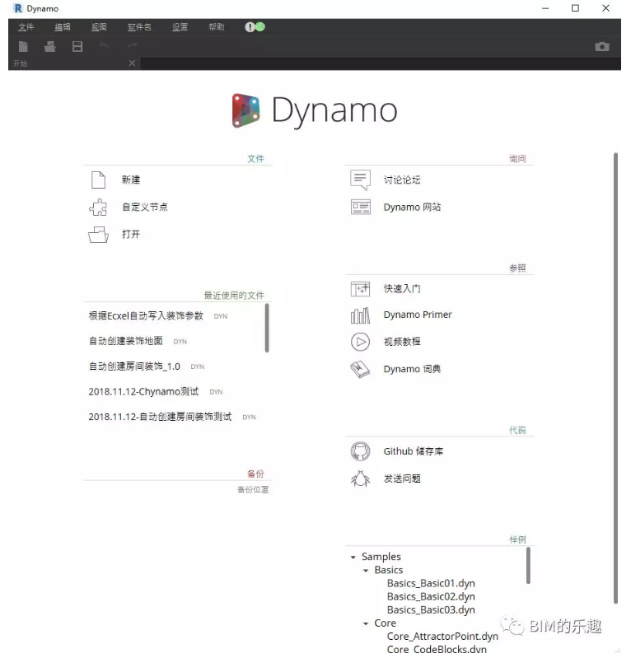Click the Save toolbar icon
This screenshot has height=672, width=631.
click(x=77, y=46)
